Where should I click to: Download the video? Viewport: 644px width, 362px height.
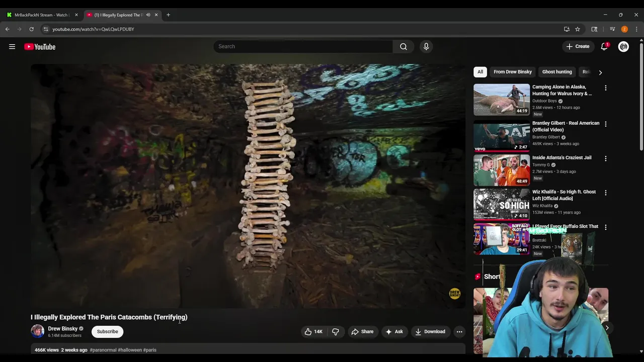pos(430,331)
